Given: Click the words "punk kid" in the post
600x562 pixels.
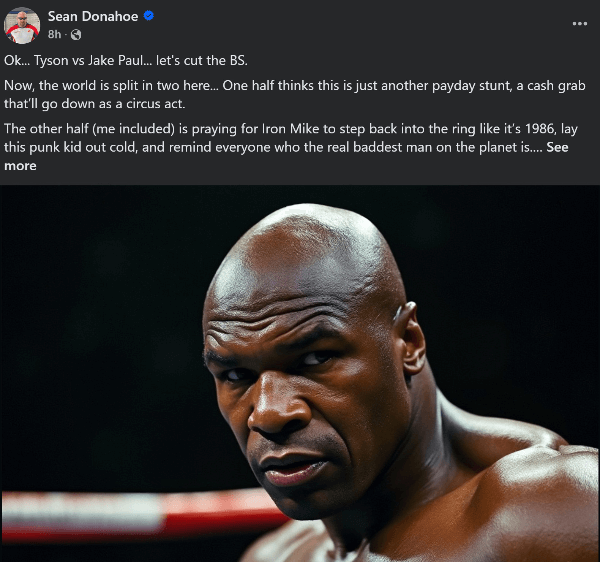Looking at the screenshot, I should click(x=63, y=148).
